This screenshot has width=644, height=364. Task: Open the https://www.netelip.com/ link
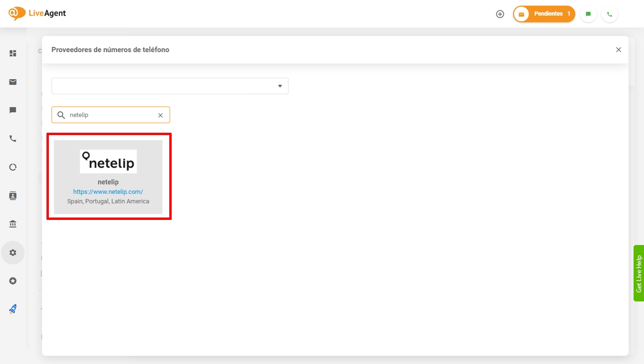108,192
